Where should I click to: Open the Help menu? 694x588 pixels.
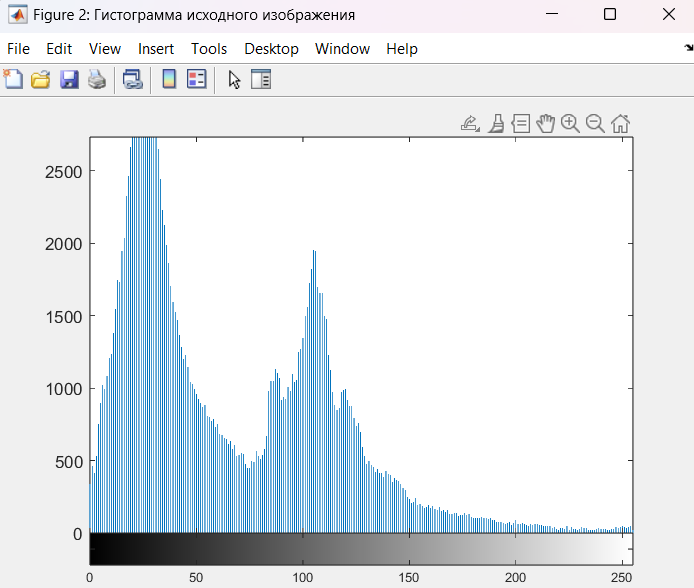pyautogui.click(x=402, y=49)
